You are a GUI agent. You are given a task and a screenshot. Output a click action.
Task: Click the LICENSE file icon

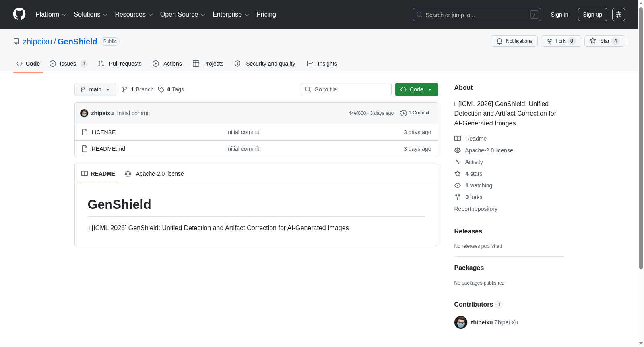[x=85, y=132]
